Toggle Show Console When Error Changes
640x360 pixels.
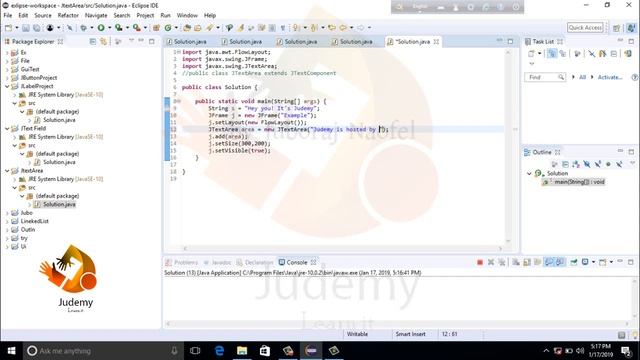[560, 262]
